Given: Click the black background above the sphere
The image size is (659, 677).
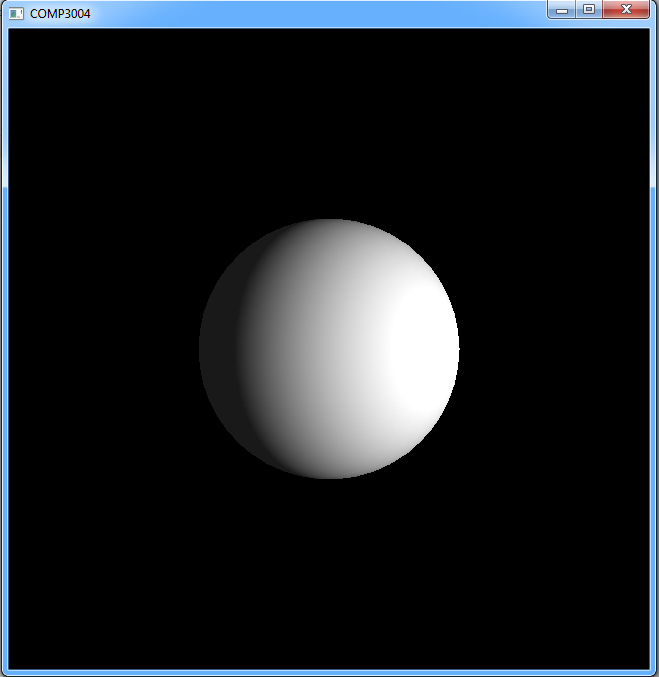Looking at the screenshot, I should tap(329, 120).
